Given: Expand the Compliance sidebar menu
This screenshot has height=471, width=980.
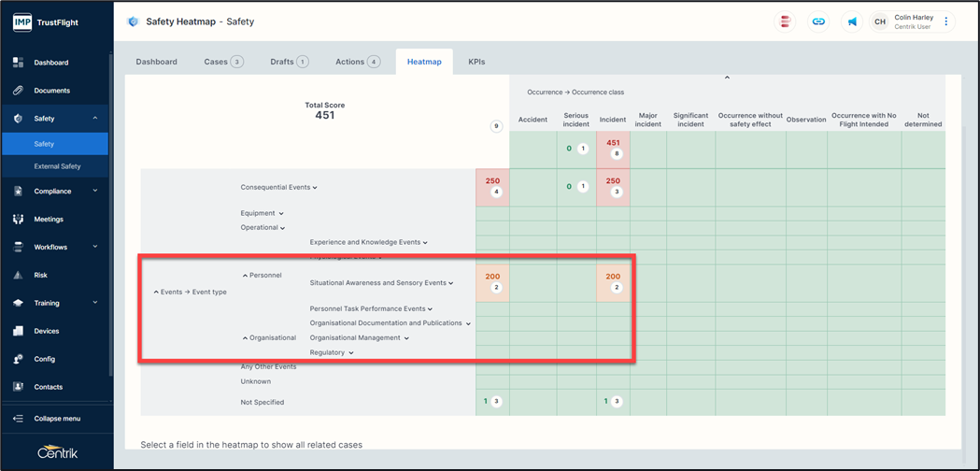Looking at the screenshot, I should pos(94,192).
